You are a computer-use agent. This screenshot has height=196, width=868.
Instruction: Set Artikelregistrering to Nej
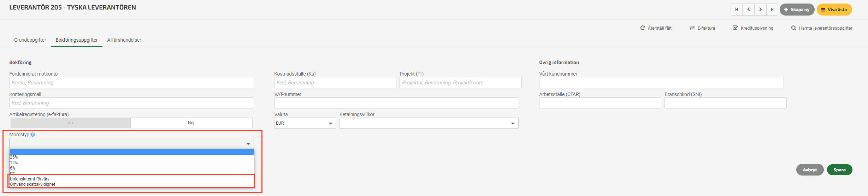191,123
